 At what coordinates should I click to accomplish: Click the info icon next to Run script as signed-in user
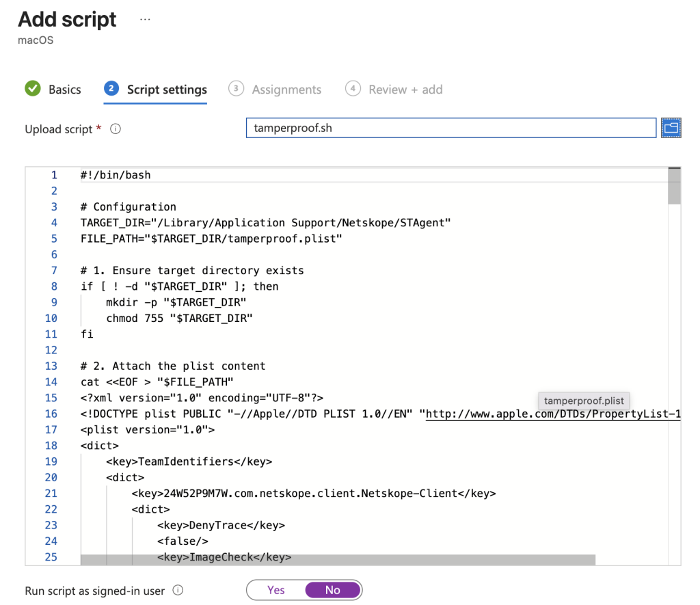coord(178,590)
